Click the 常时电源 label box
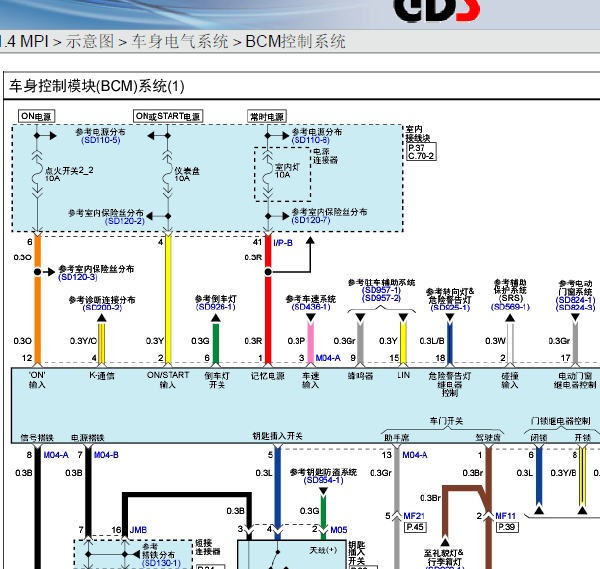The height and width of the screenshot is (569, 600). pyautogui.click(x=267, y=117)
